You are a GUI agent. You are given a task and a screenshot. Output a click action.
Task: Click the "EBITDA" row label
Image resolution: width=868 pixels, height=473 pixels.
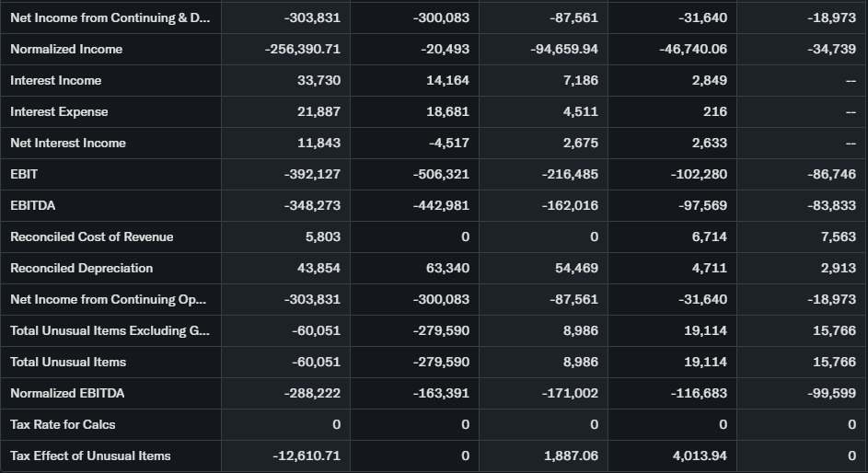pos(33,205)
